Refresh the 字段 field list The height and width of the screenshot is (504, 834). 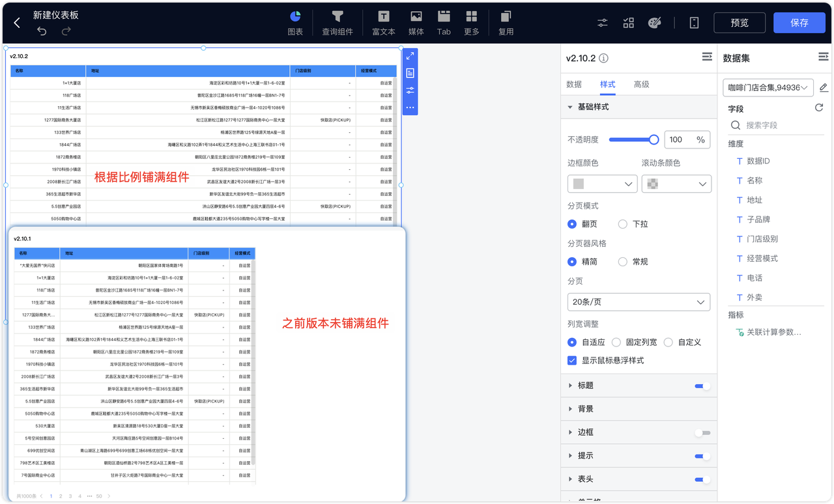tap(819, 107)
